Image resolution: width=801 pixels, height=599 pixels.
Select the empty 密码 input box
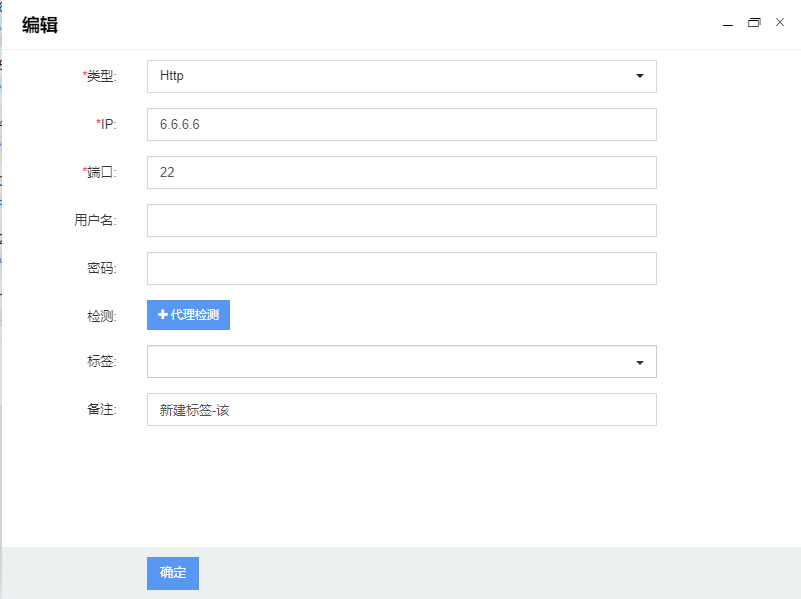pyautogui.click(x=402, y=269)
